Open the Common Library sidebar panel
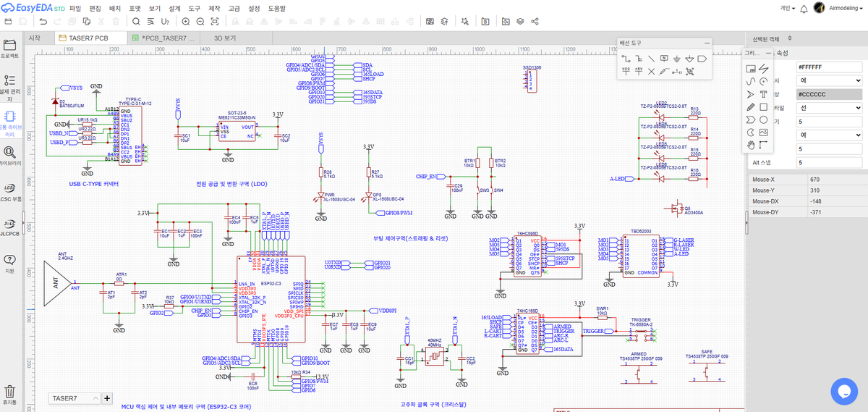Viewport: 868px width, 412px height. tap(10, 123)
